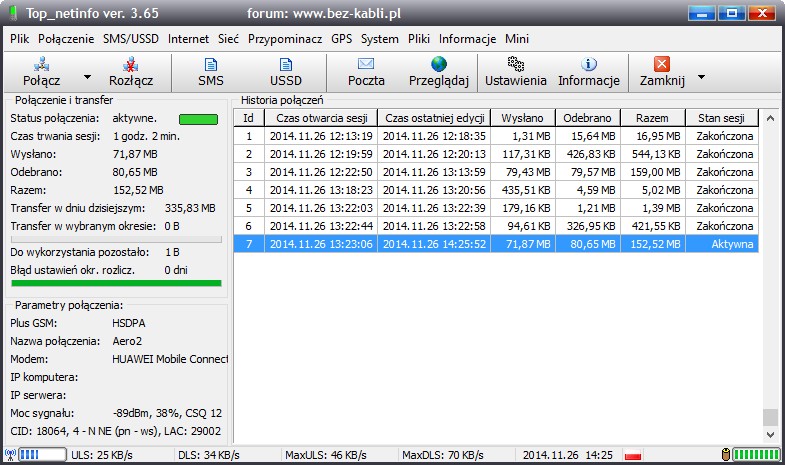Open the Przypominacz menu

click(285, 39)
